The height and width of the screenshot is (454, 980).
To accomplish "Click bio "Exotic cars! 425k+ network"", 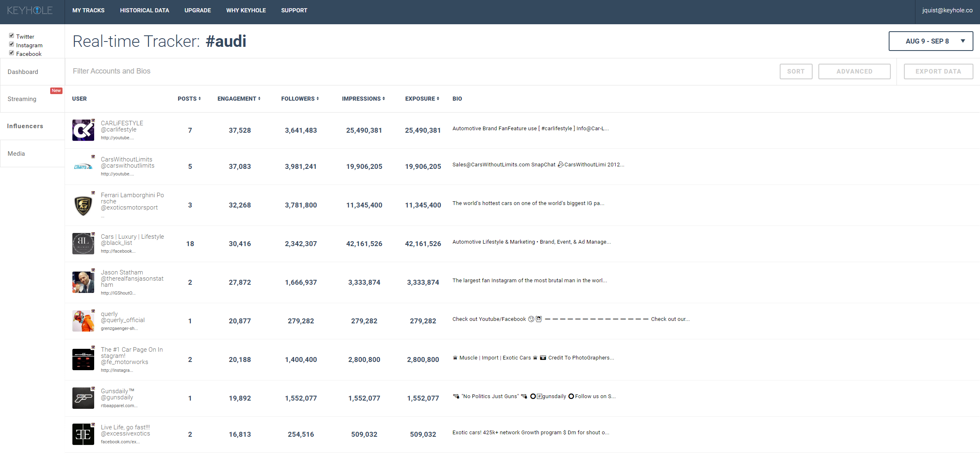I will 531,433.
